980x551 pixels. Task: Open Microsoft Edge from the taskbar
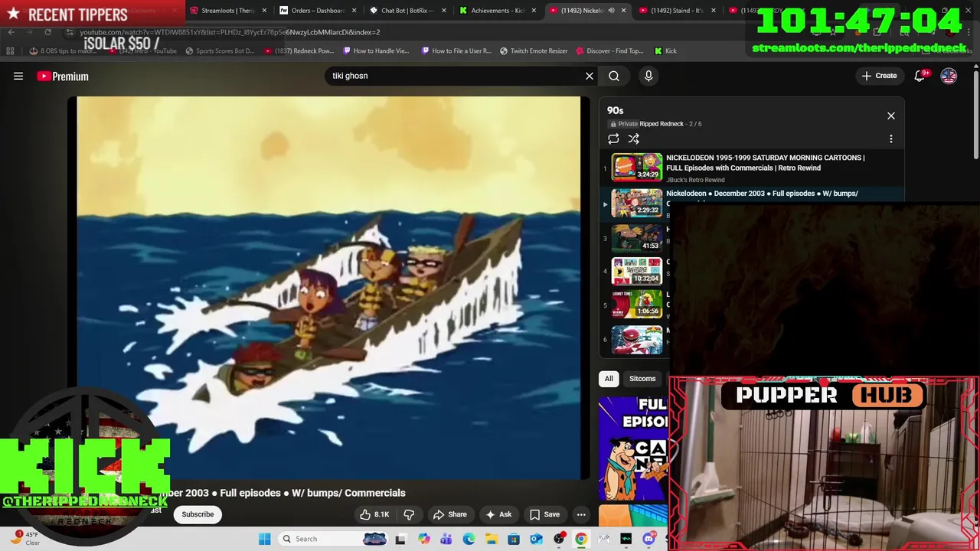[x=469, y=539]
